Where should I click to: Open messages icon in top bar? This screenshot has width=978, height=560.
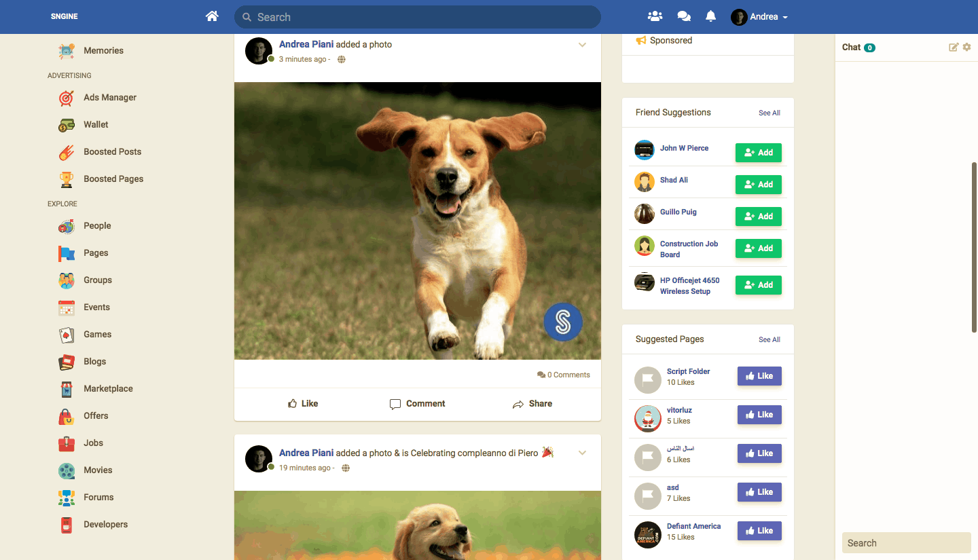(x=684, y=16)
